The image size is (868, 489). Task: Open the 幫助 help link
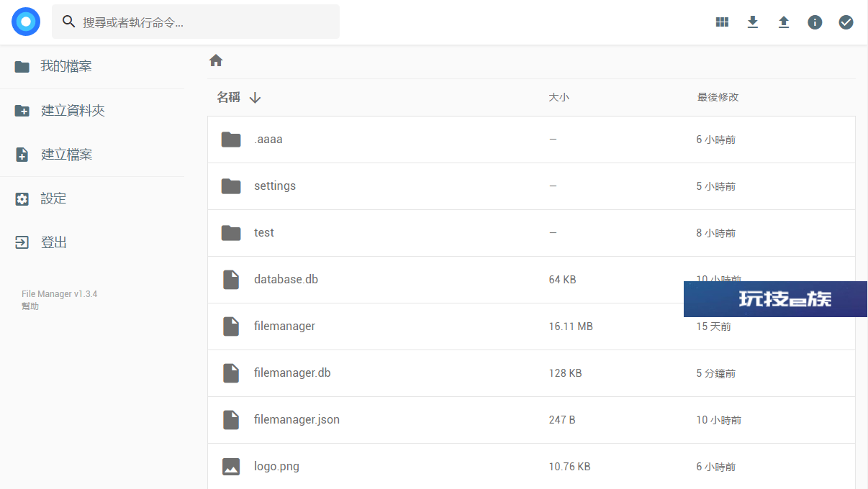tap(30, 306)
